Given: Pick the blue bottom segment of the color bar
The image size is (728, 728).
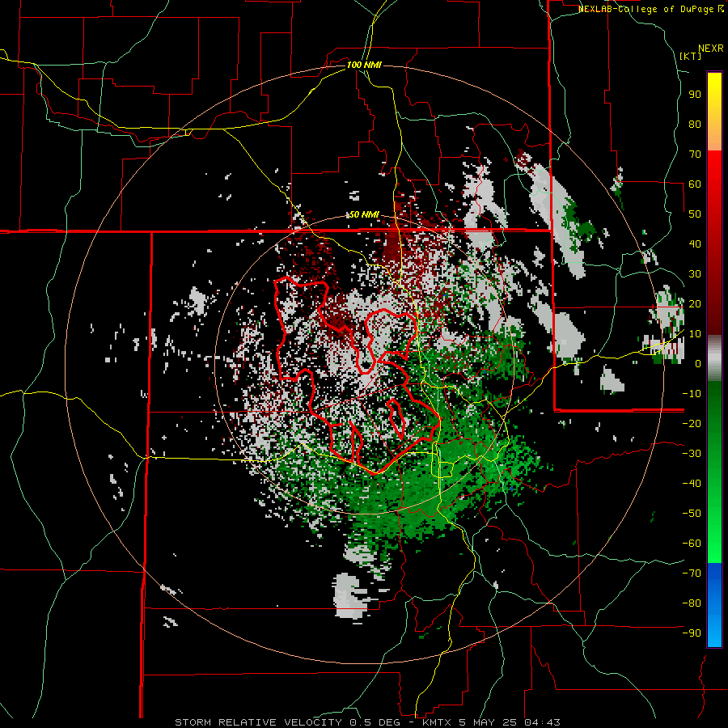Looking at the screenshot, I should point(714,605).
